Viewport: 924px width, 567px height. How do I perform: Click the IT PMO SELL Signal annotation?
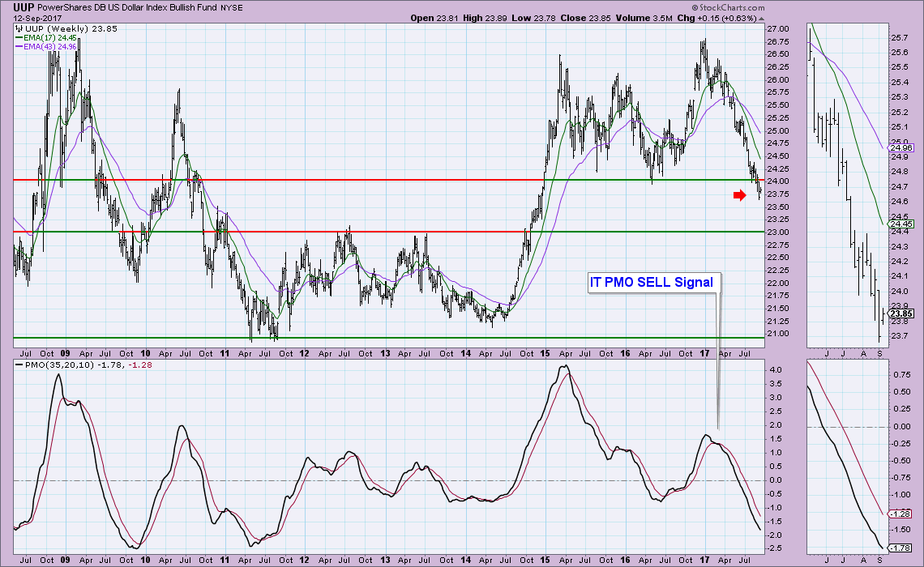click(652, 282)
